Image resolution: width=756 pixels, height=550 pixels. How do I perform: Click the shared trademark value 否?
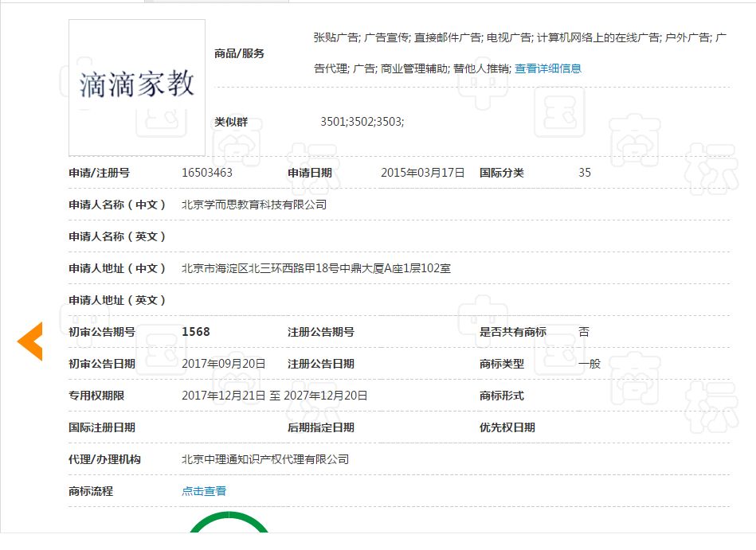[584, 332]
